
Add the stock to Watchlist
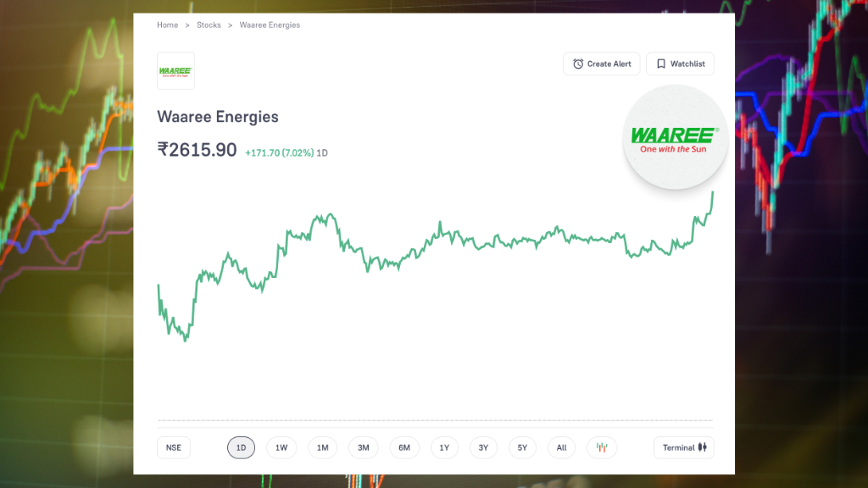pyautogui.click(x=681, y=64)
